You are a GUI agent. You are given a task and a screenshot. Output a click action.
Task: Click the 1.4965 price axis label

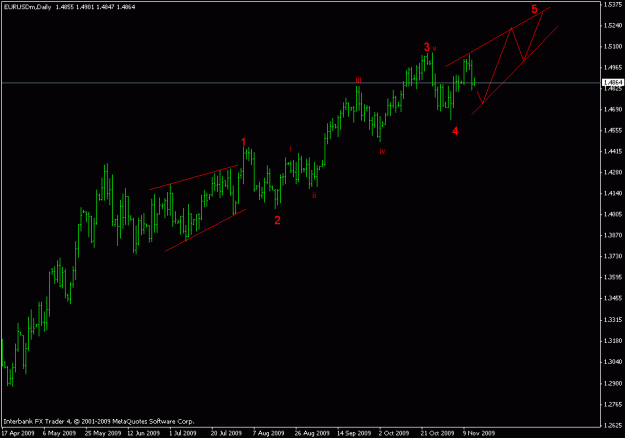613,67
